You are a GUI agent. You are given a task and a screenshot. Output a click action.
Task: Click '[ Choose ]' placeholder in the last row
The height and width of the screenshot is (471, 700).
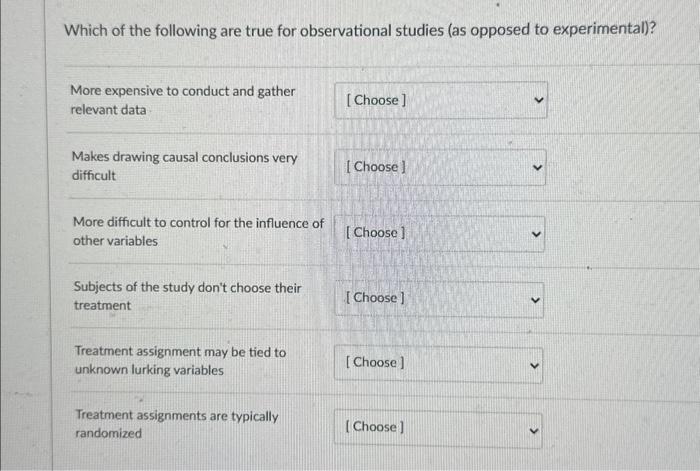375,427
